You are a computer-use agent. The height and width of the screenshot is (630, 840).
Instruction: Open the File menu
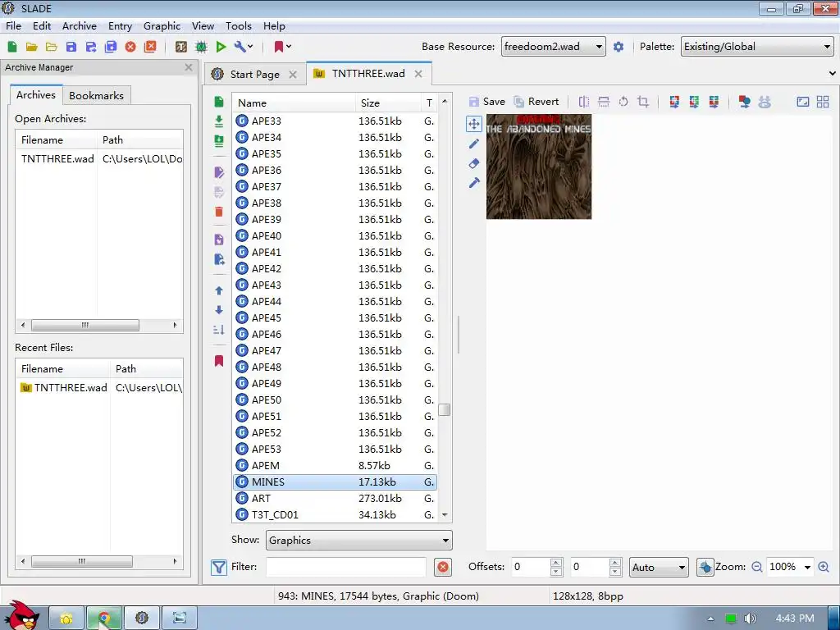tap(13, 25)
